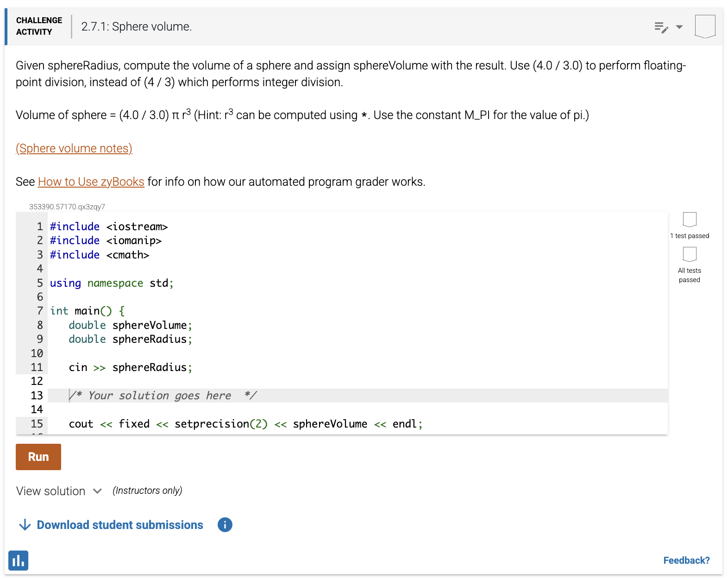Click the badge above '1 test passed'

pos(690,220)
